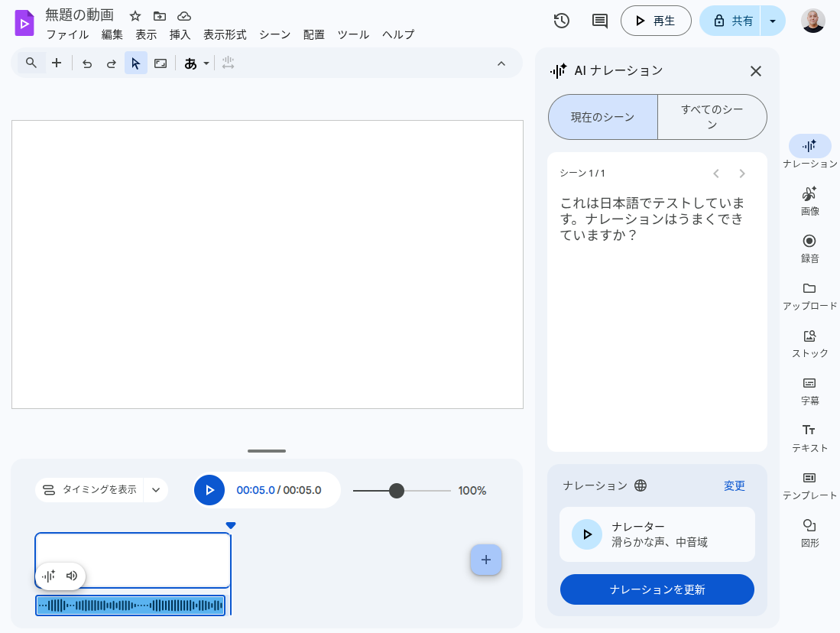Collapse the toolbar with the chevron
Screen dimensions: 840x633
coord(501,63)
